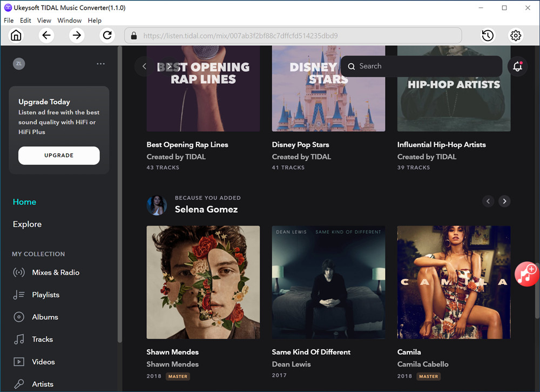Click the Same Kind Of Different title
The height and width of the screenshot is (392, 540).
click(312, 352)
